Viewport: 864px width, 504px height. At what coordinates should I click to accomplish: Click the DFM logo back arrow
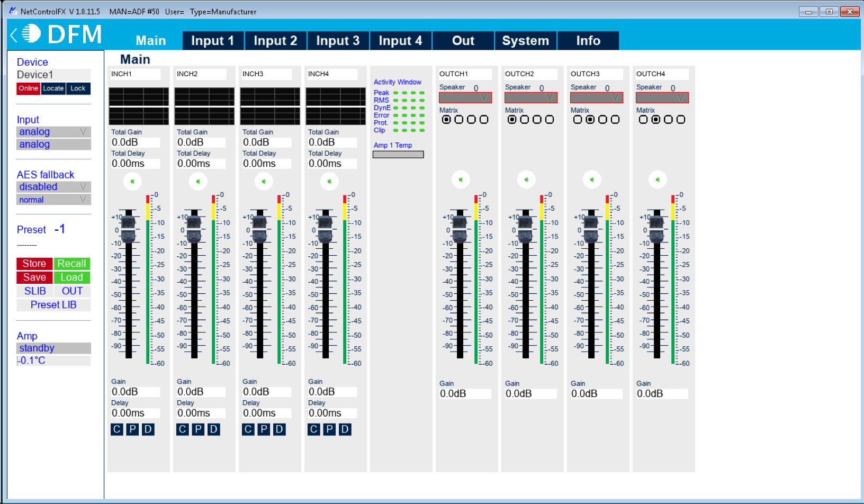[x=14, y=35]
